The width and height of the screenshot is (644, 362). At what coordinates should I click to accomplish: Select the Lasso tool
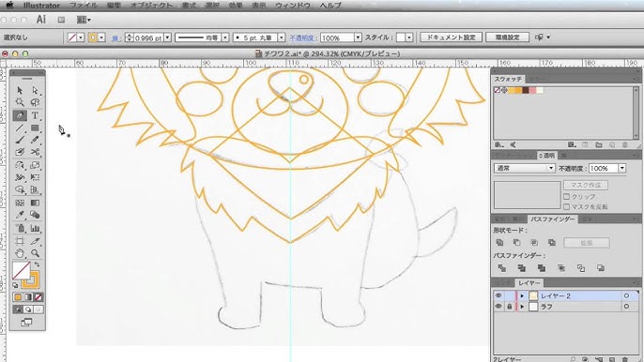click(x=36, y=102)
